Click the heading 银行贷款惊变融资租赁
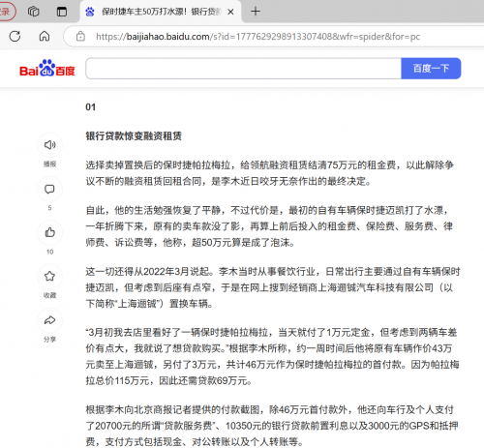 (134, 135)
